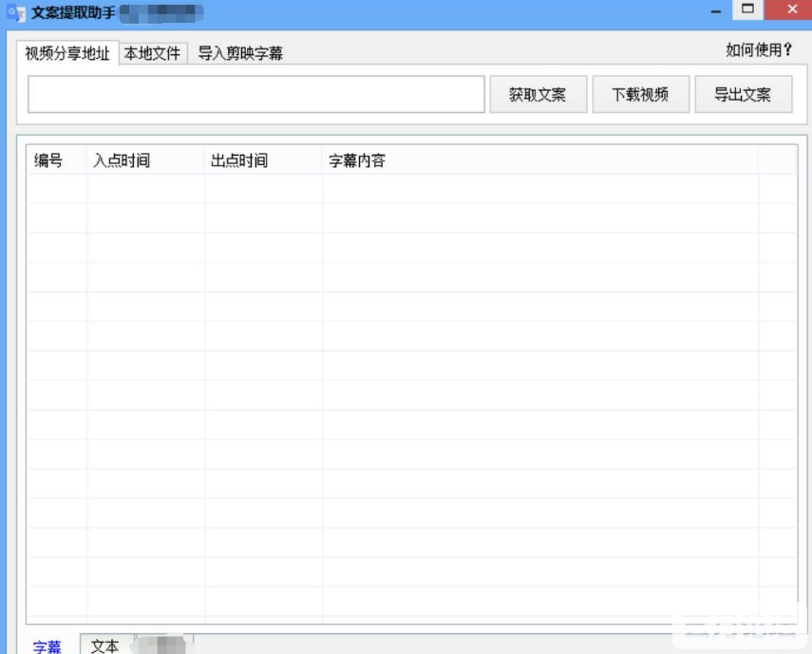Image resolution: width=812 pixels, height=654 pixels.
Task: Click the 如何使用? help link
Action: tap(759, 50)
